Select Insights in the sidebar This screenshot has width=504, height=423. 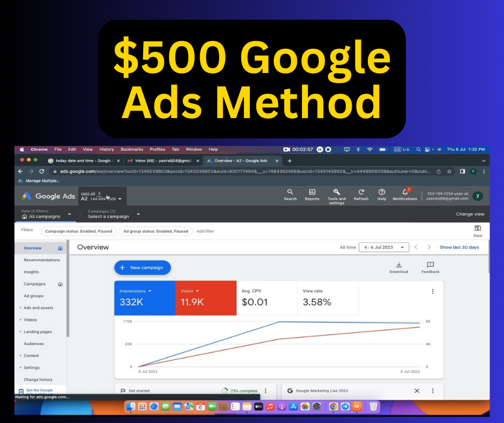(x=31, y=272)
